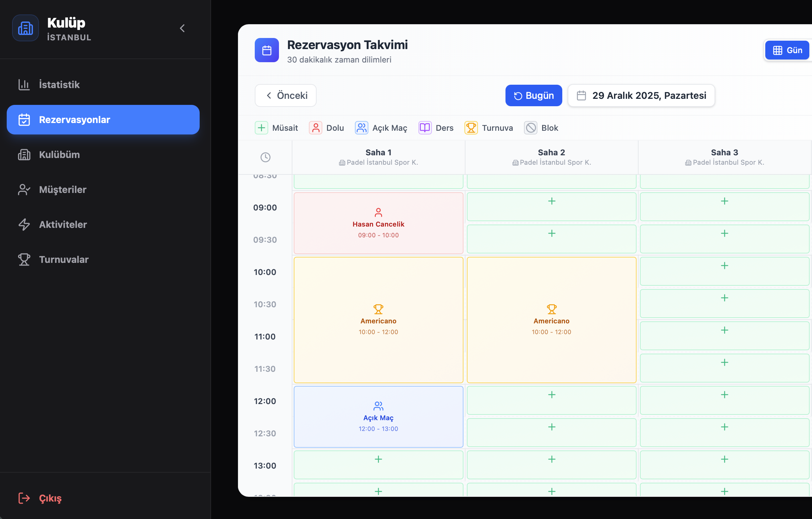Image resolution: width=812 pixels, height=519 pixels.
Task: Click the Ders book legend icon
Action: pos(424,128)
